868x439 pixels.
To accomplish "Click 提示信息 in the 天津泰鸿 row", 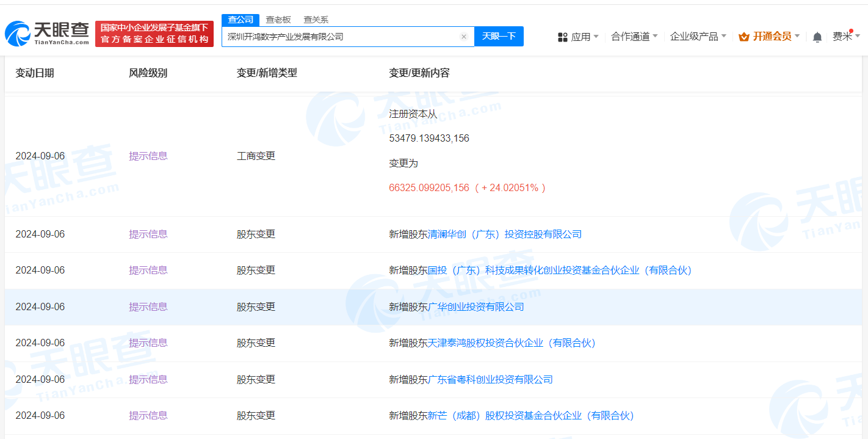I will [148, 343].
